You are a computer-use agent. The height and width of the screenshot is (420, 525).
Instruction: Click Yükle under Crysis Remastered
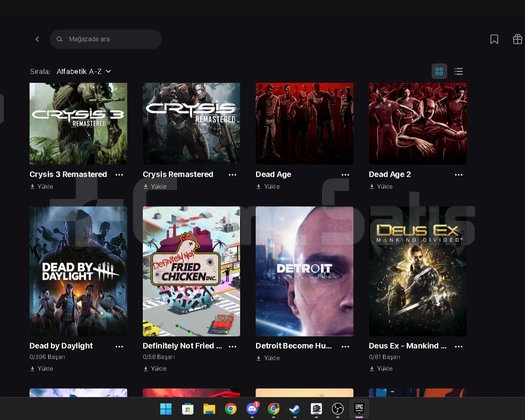(x=155, y=187)
